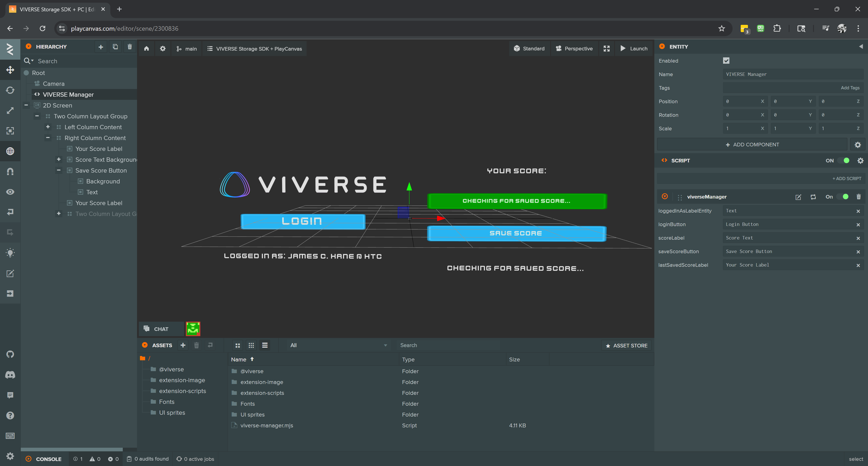Edit viverseManager script with pencil icon
This screenshot has height=466, width=868.
pos(798,197)
